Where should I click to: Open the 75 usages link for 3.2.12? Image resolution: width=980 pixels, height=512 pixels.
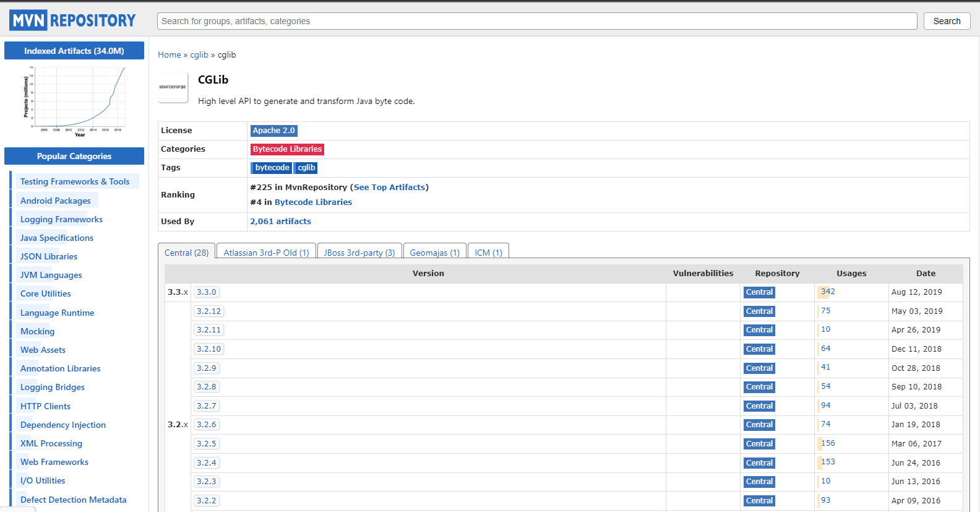point(826,311)
